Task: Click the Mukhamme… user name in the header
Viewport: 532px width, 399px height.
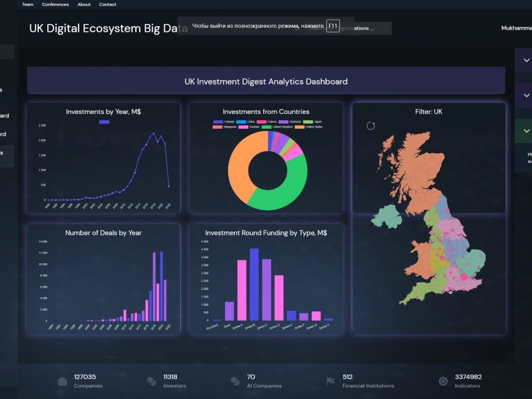Action: (x=517, y=28)
